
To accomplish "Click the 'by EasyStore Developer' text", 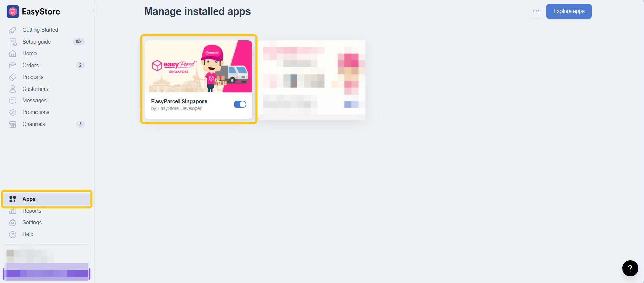I will point(176,108).
